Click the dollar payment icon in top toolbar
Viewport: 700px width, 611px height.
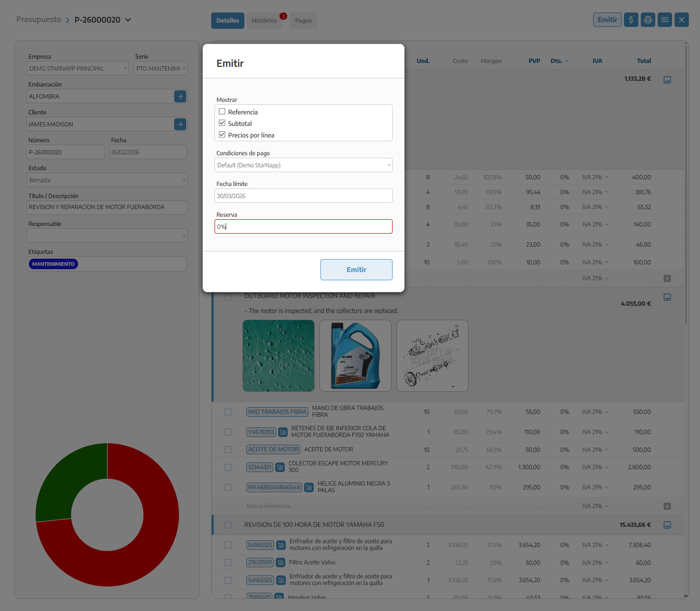point(631,20)
